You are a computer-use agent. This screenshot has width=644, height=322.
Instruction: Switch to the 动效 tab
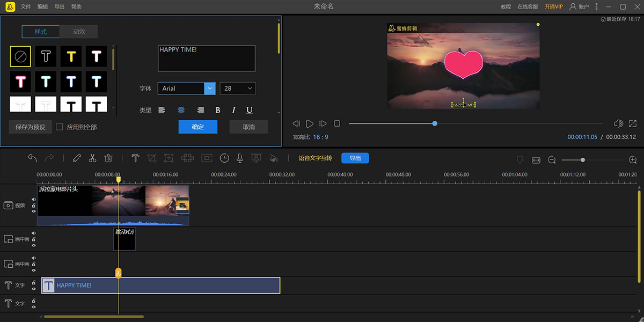(79, 32)
